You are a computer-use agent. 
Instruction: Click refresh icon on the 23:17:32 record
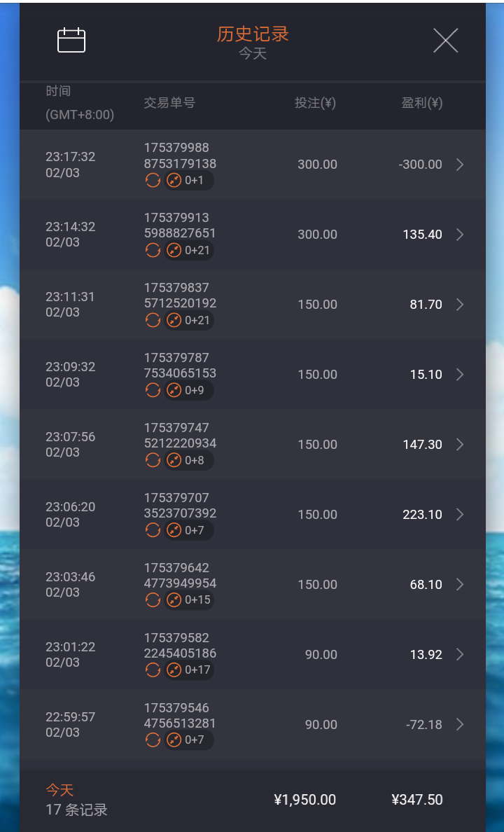pos(153,181)
